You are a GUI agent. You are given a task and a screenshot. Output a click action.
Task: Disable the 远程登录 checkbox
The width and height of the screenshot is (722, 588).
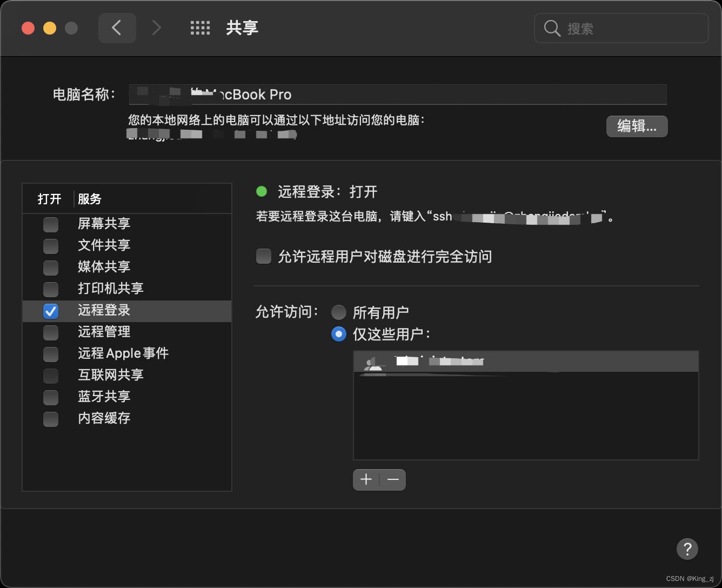[51, 311]
